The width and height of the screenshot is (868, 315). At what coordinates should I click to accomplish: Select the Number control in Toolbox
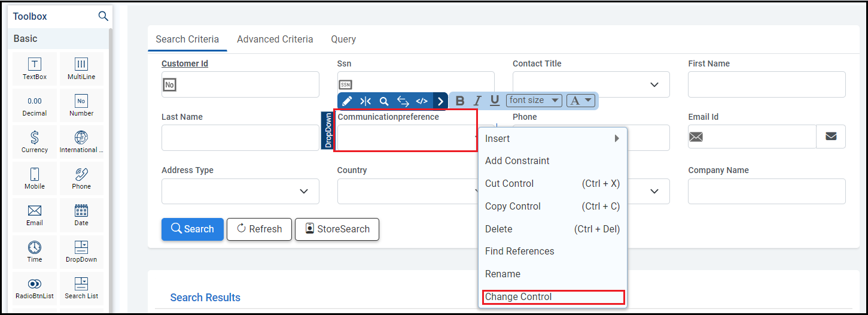(81, 105)
